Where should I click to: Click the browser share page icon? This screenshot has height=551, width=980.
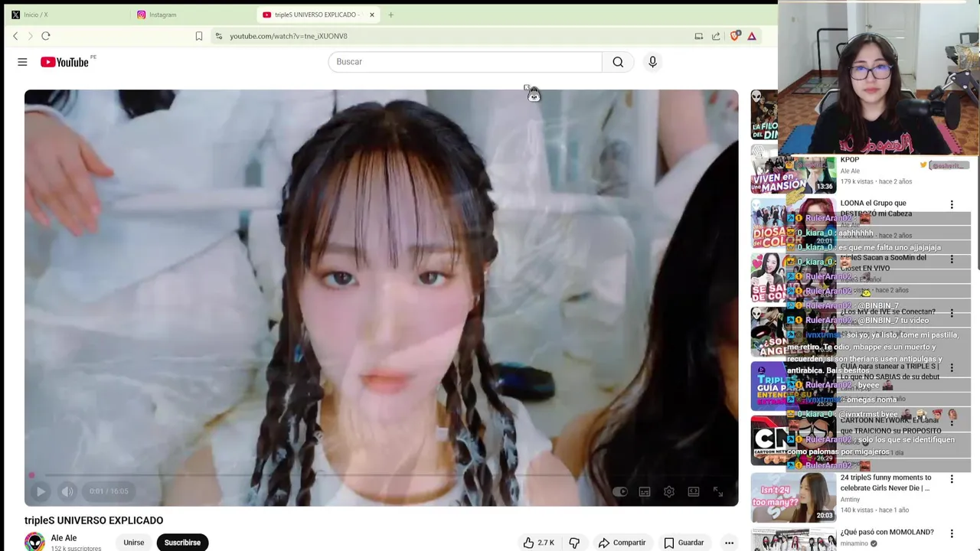716,36
